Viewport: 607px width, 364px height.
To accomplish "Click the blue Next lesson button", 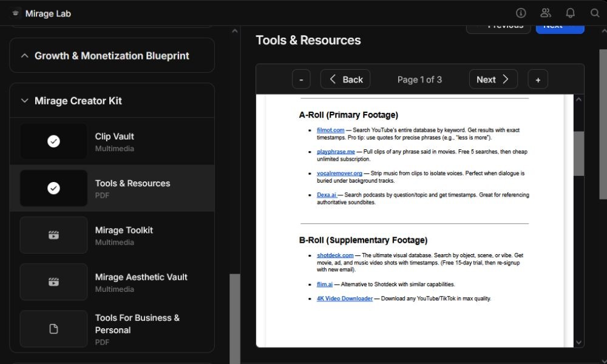I will click(x=560, y=29).
